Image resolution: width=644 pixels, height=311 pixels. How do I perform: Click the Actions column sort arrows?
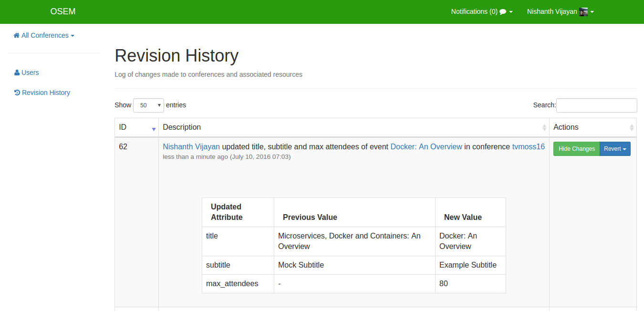(x=632, y=128)
